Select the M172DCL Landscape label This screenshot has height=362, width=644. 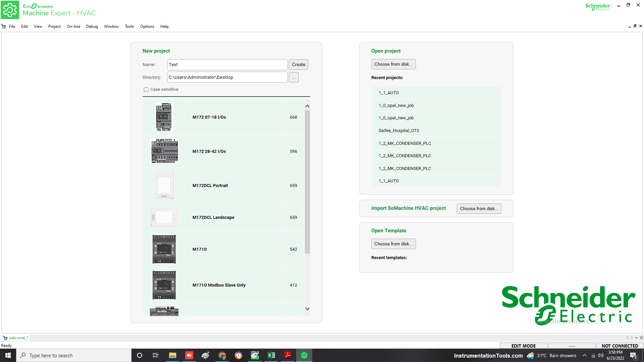tap(213, 218)
